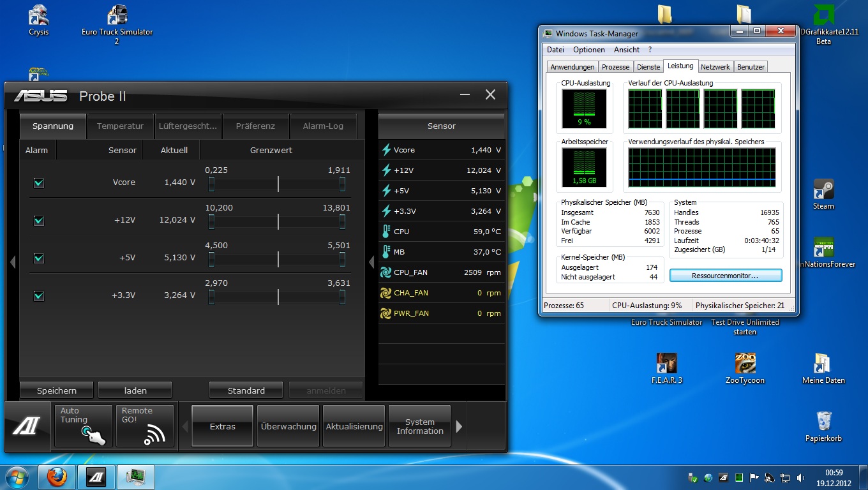868x490 pixels.
Task: Click the Auto Tuning icon button
Action: point(84,426)
